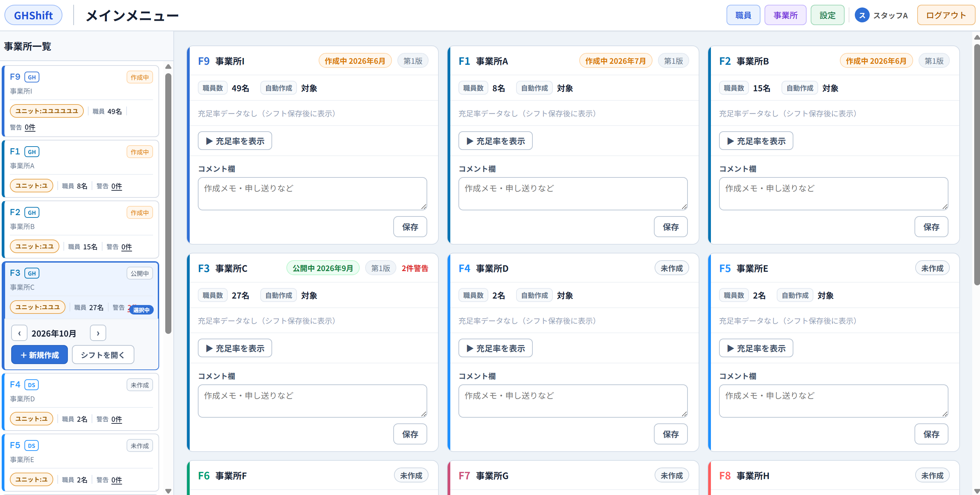
Task: Click the main page scrollbar thumb
Action: [x=977, y=164]
